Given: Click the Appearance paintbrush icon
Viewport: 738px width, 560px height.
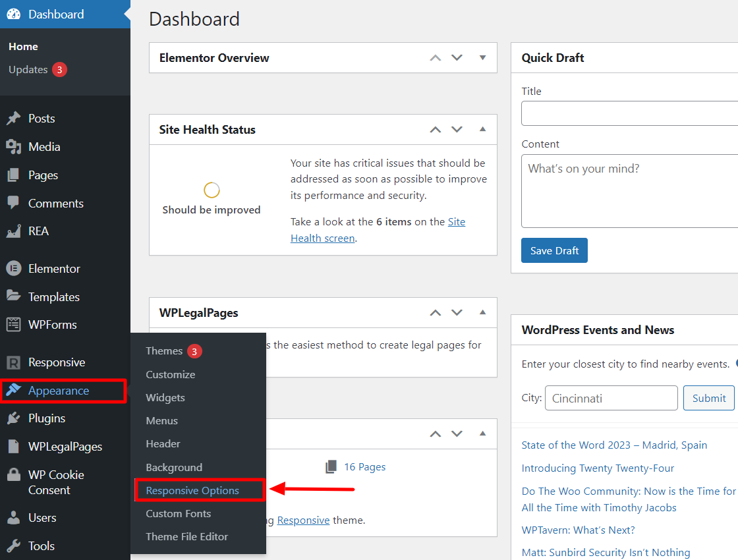Looking at the screenshot, I should click(x=14, y=389).
